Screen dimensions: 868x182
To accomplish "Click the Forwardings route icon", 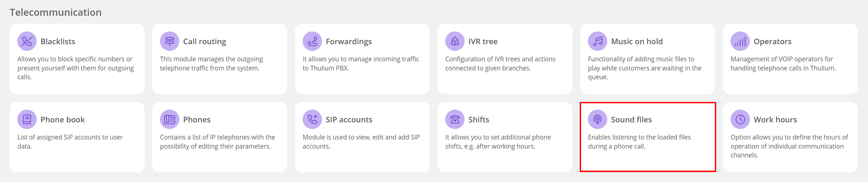I will click(x=312, y=41).
